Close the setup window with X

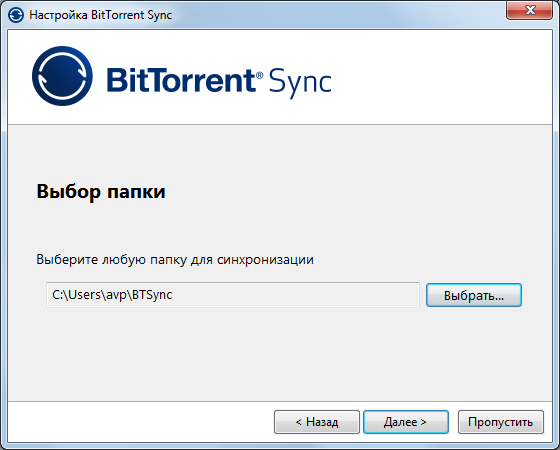point(529,10)
